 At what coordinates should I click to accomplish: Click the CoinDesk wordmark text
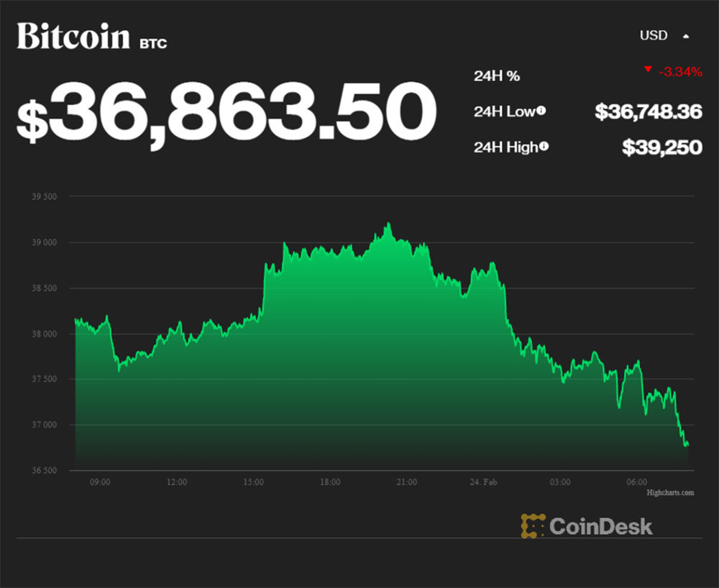pyautogui.click(x=601, y=526)
